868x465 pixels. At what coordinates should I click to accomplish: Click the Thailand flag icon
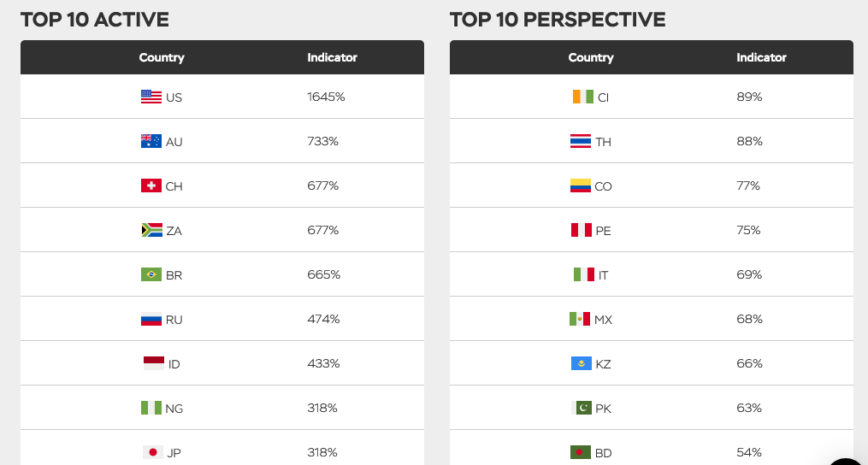580,142
